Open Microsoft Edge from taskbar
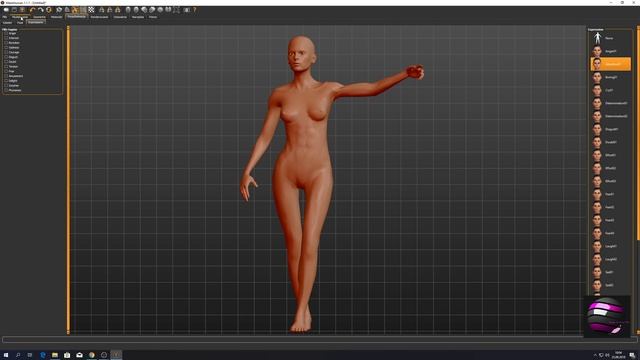This screenshot has width=640, height=360. pos(42,355)
